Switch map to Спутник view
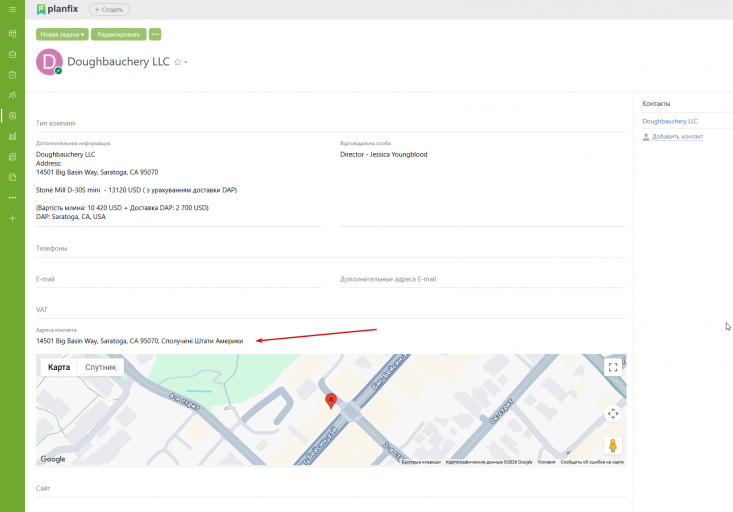 [101, 367]
